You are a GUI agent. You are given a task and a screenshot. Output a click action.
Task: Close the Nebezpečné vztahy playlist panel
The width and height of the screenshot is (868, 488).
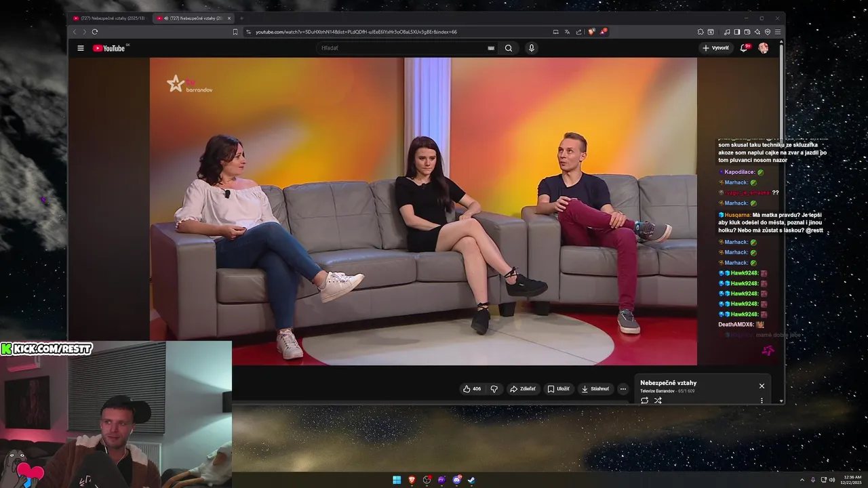pos(762,386)
